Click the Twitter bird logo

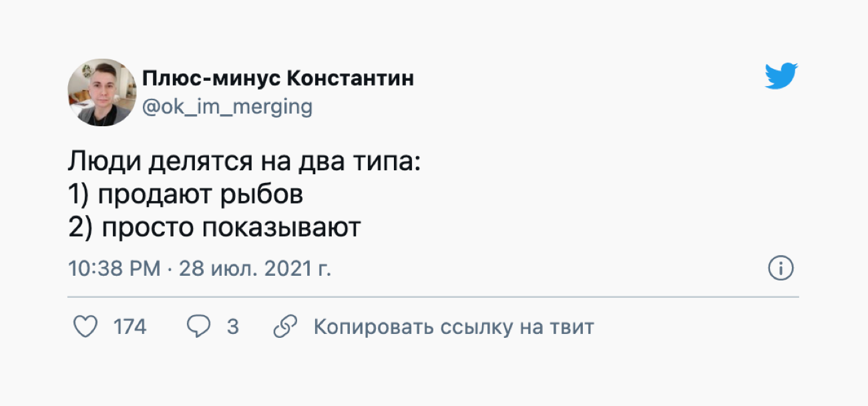(781, 76)
